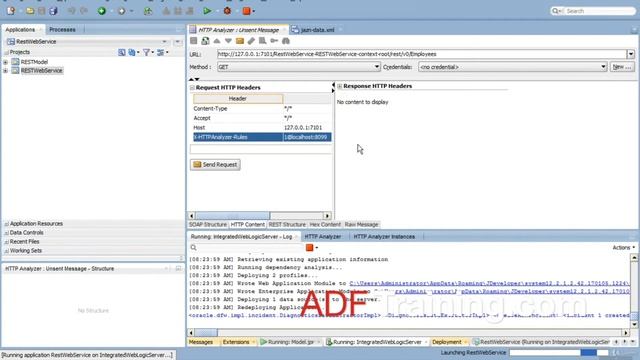The height and width of the screenshot is (360, 640).
Task: Select the X-HTTPAnalyzer-Rules header row
Action: coord(262,137)
